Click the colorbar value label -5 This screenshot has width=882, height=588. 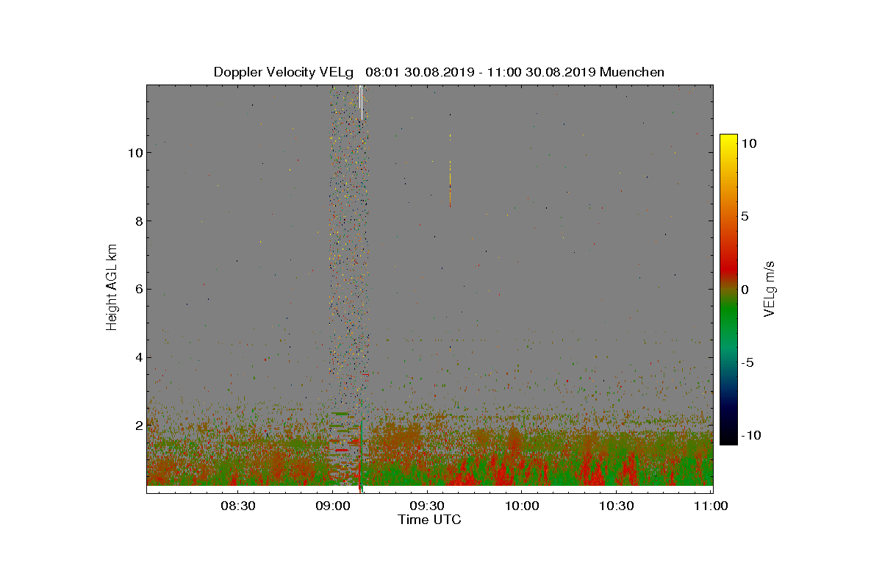click(x=747, y=362)
